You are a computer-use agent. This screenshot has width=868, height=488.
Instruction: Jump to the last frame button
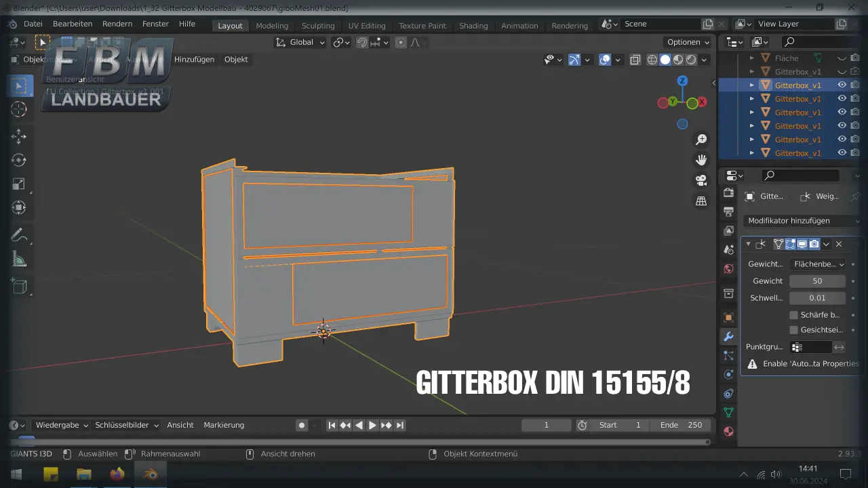[400, 425]
